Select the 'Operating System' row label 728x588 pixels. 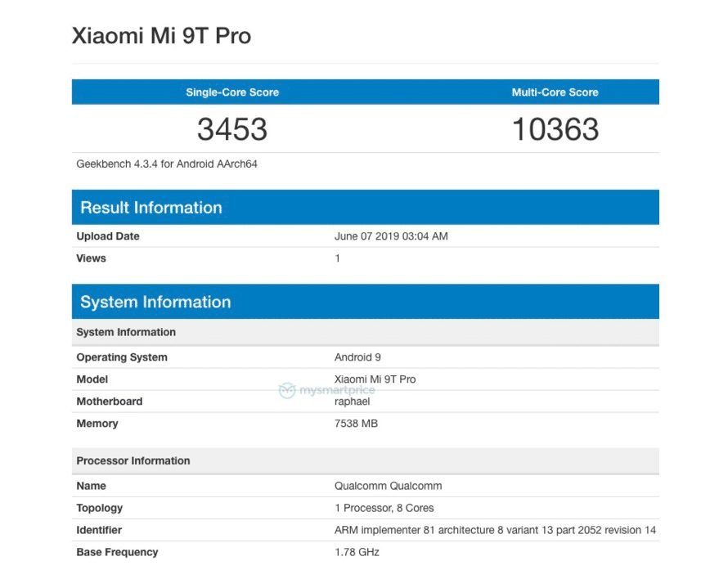tap(122, 357)
